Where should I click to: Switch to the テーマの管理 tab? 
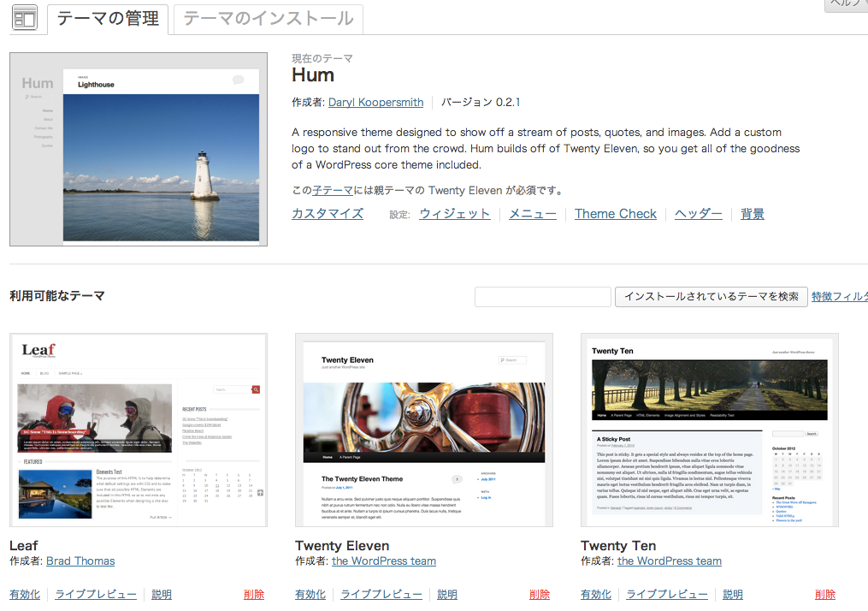[x=108, y=19]
